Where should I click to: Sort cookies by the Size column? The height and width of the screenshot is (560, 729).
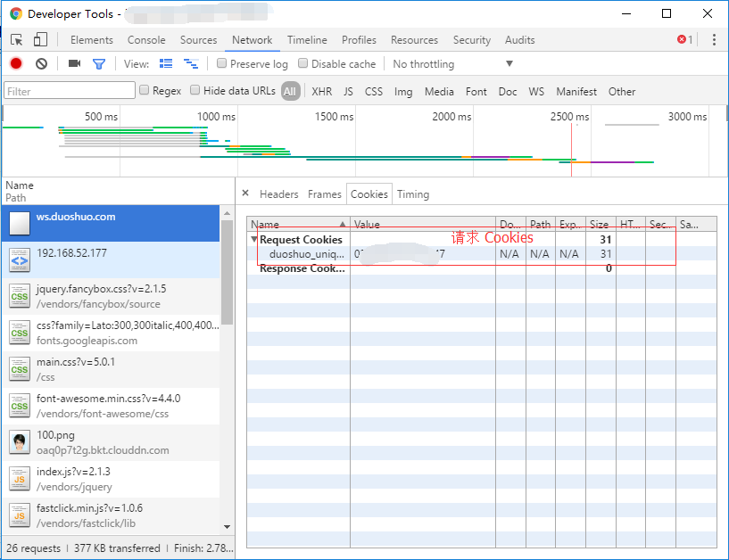click(601, 225)
